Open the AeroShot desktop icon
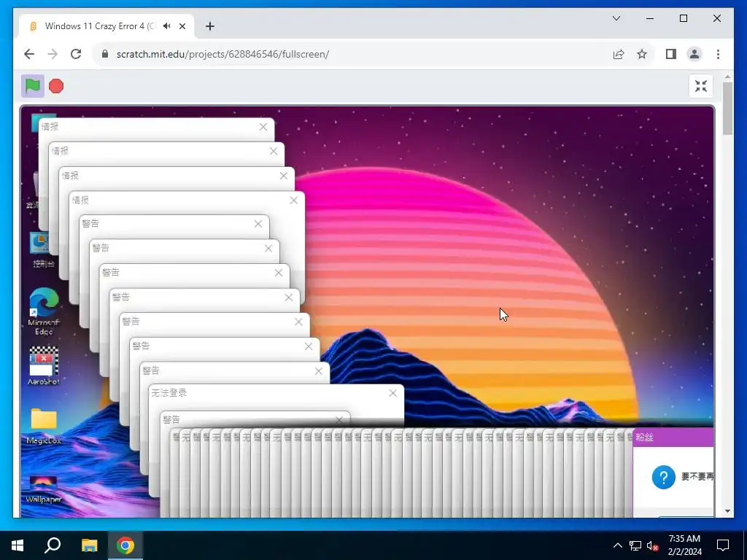This screenshot has height=560, width=747. coord(44,365)
